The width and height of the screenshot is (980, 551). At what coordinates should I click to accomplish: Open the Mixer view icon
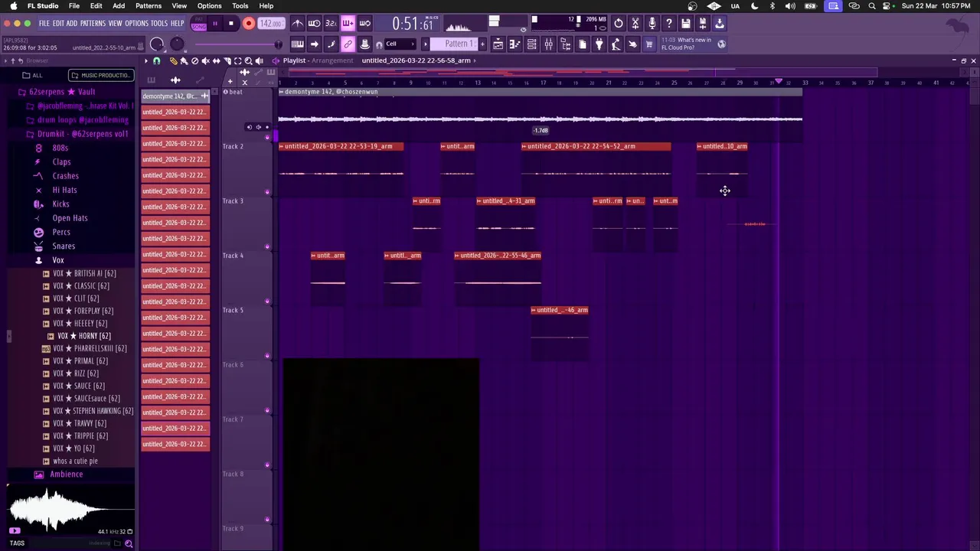548,44
